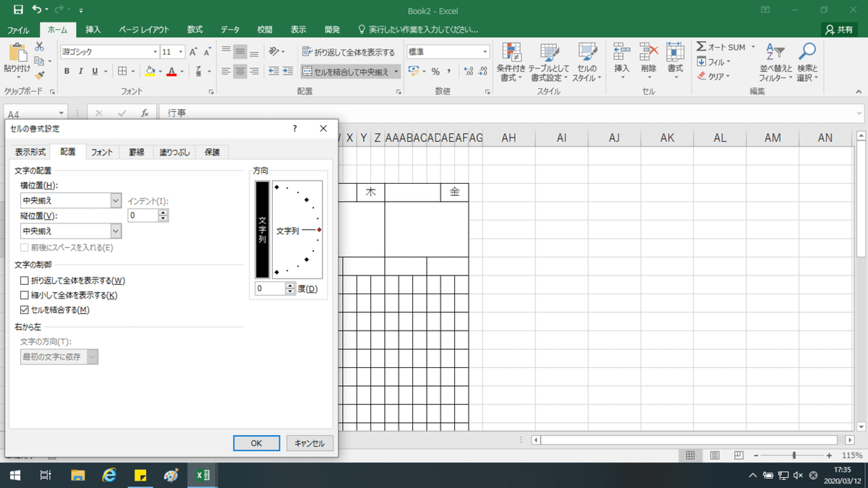Click the Comma style icon
This screenshot has width=868, height=488.
(450, 71)
